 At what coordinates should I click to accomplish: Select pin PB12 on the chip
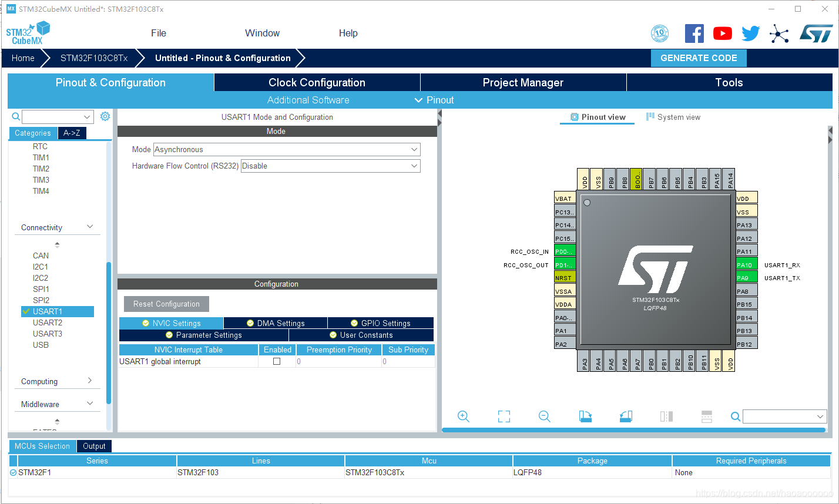(747, 344)
